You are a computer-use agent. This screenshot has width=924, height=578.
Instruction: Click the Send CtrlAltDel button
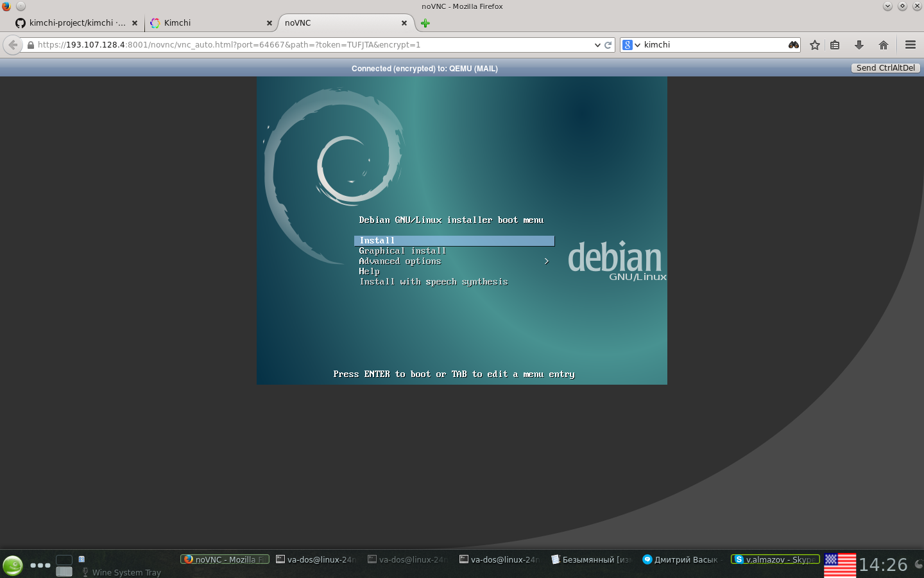point(886,68)
